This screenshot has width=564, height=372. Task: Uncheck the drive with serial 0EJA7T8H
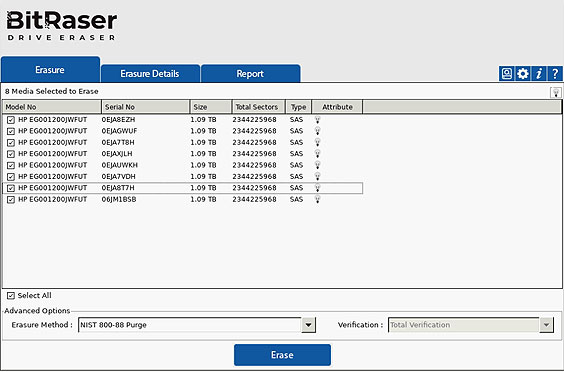click(x=11, y=143)
